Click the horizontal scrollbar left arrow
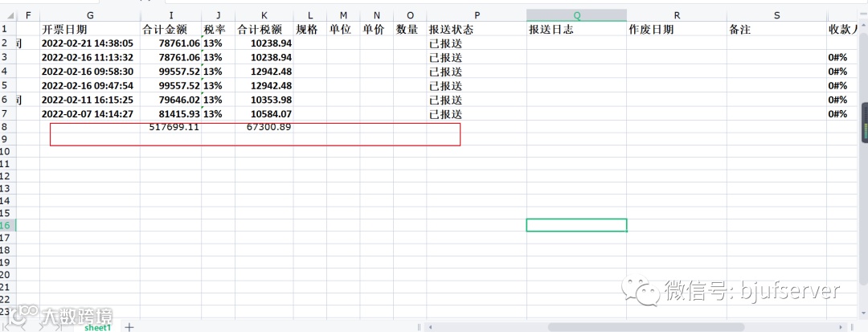 pos(430,327)
